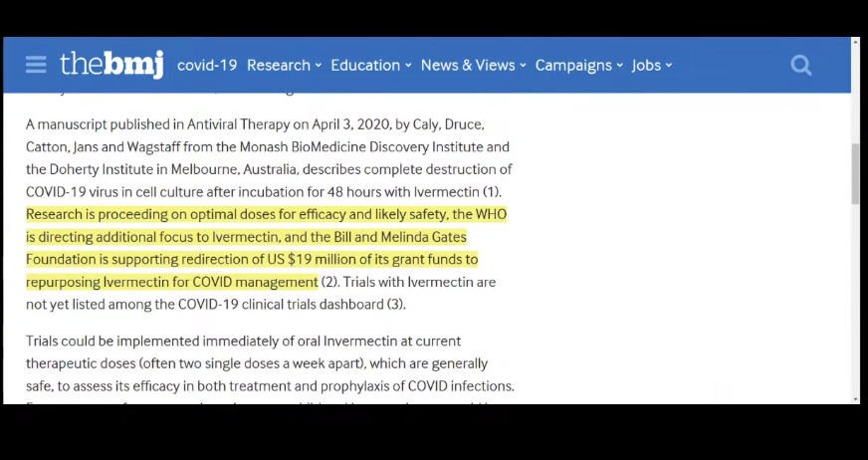Viewport: 868px width, 460px height.
Task: Open the covid-19 menu item
Action: pos(207,66)
